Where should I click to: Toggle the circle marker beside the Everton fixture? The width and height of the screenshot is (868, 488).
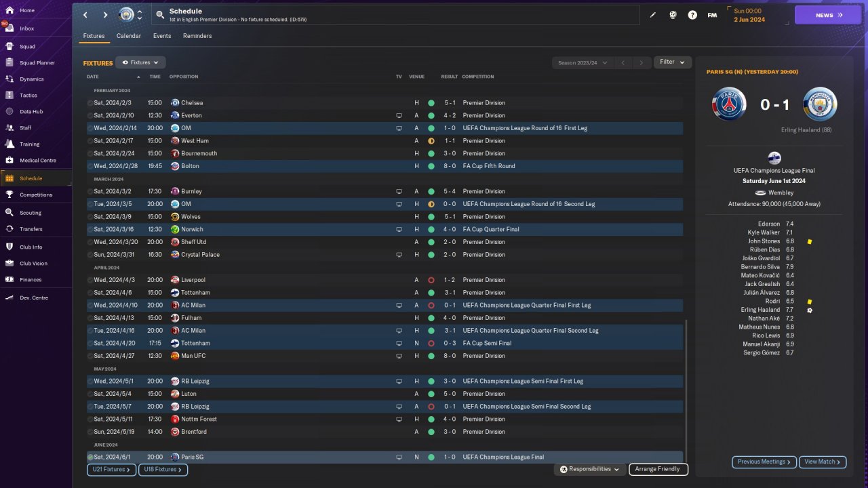[90, 116]
